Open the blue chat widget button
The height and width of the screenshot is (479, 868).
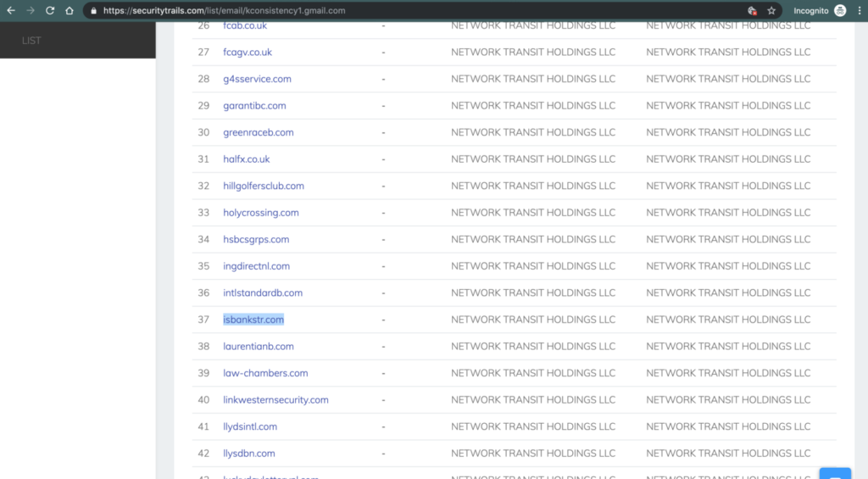tap(835, 473)
